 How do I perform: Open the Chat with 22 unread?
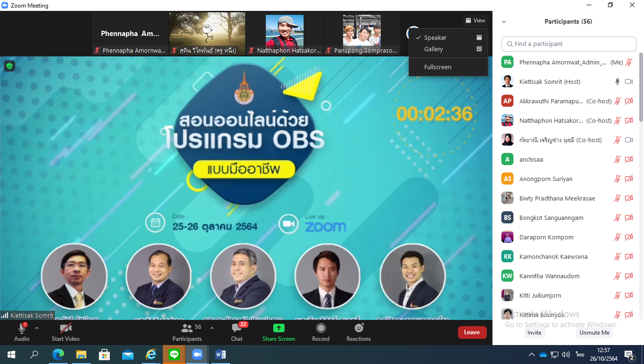tap(237, 332)
